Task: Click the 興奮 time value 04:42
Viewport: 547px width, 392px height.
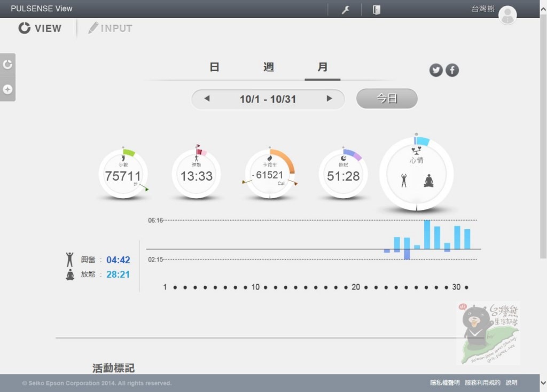Action: (x=118, y=260)
